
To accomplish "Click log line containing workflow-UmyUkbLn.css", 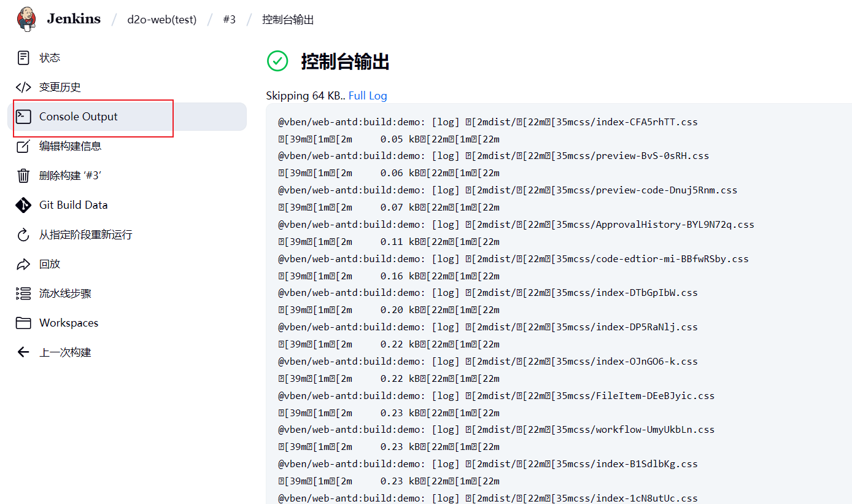I will [497, 430].
